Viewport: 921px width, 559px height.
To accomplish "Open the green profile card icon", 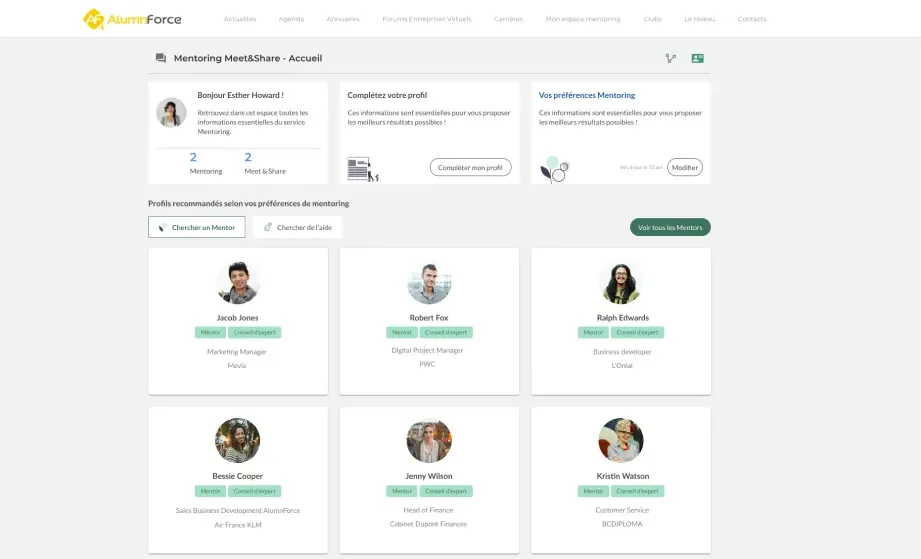I will tap(697, 58).
